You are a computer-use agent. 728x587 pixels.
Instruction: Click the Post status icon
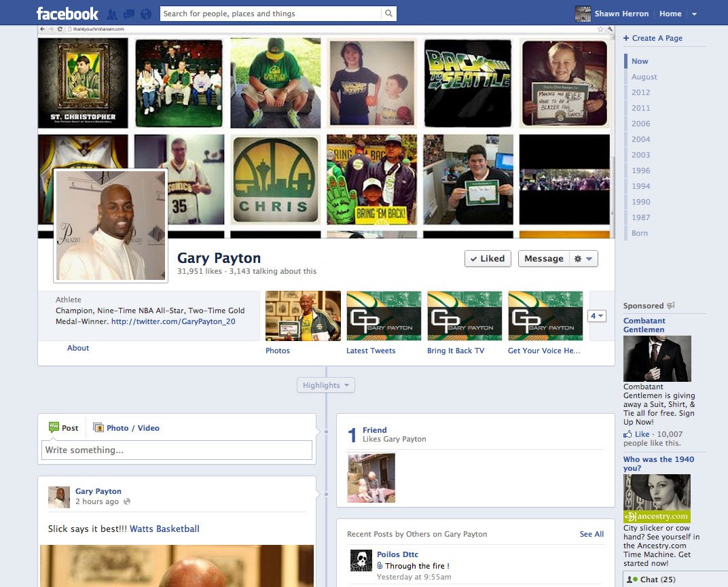pos(54,427)
